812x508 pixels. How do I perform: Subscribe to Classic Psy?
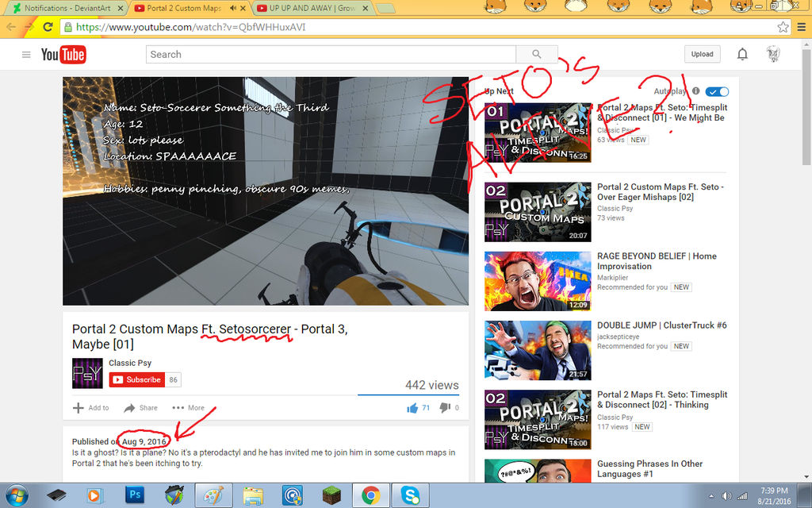click(137, 379)
